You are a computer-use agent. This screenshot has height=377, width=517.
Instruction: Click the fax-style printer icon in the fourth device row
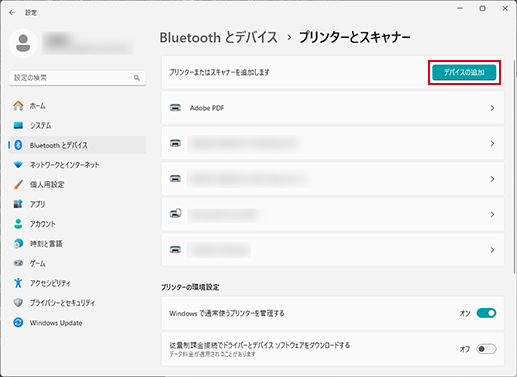(x=175, y=213)
